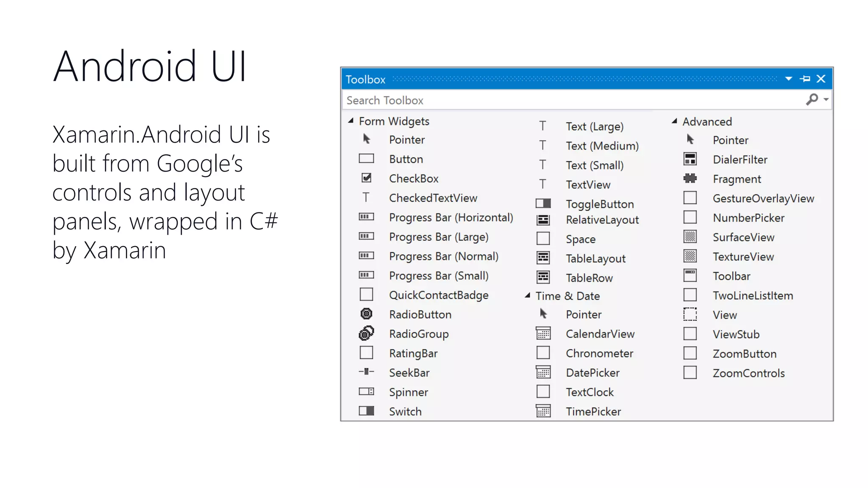
Task: Collapse the Form Widgets section
Action: [x=351, y=121]
